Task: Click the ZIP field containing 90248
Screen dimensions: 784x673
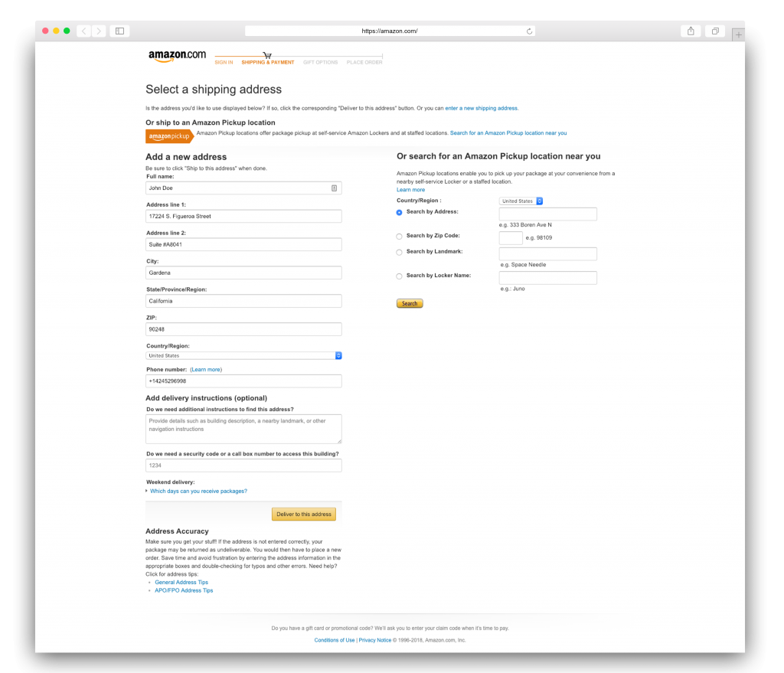Action: tap(243, 329)
